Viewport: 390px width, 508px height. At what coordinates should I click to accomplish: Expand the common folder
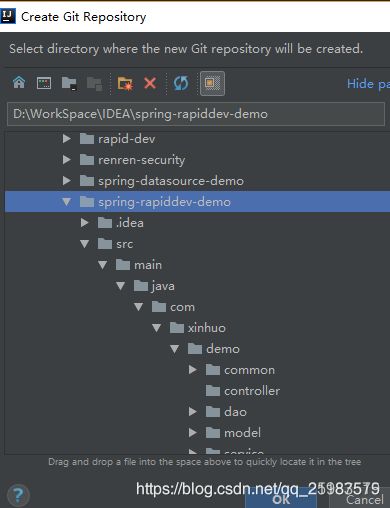pyautogui.click(x=193, y=370)
